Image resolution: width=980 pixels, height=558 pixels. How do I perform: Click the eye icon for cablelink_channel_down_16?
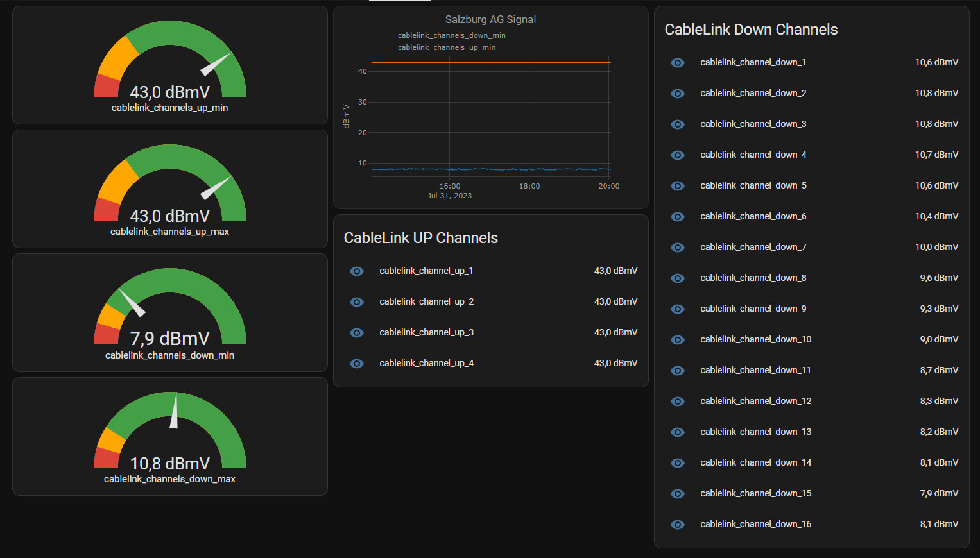tap(678, 525)
